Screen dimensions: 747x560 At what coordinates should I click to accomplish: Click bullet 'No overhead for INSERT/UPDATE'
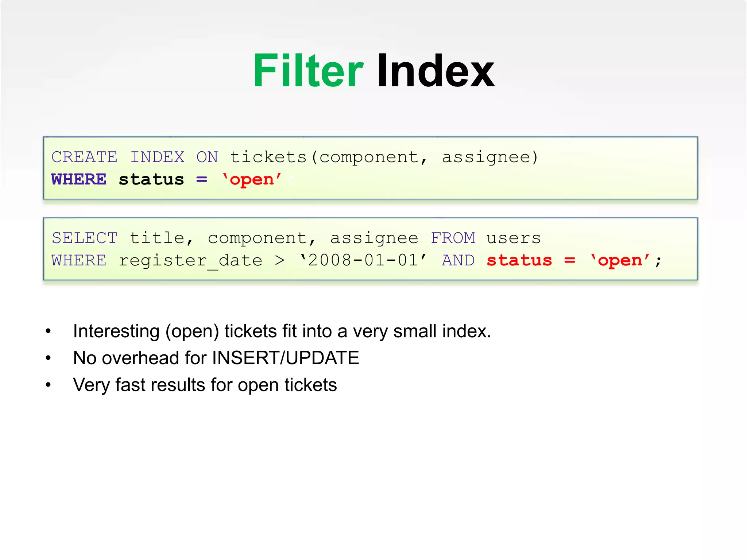[216, 358]
